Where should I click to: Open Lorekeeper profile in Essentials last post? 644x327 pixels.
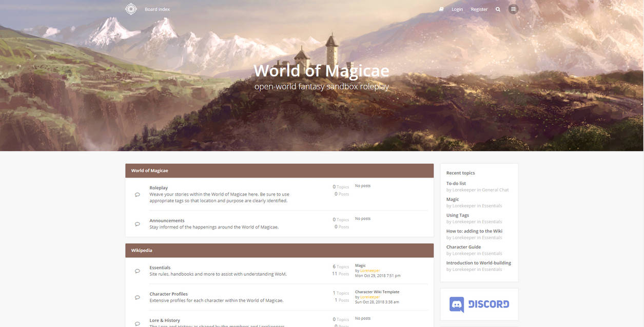[x=370, y=271]
